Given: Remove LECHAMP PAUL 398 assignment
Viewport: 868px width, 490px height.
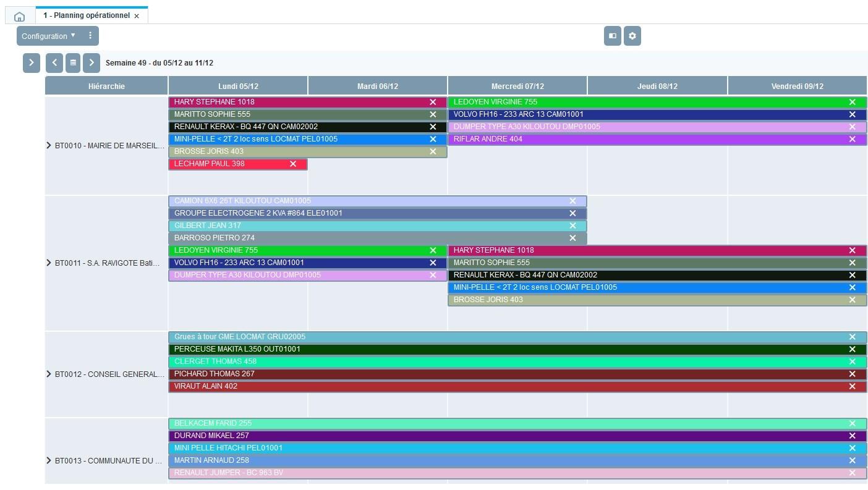Looking at the screenshot, I should [293, 164].
